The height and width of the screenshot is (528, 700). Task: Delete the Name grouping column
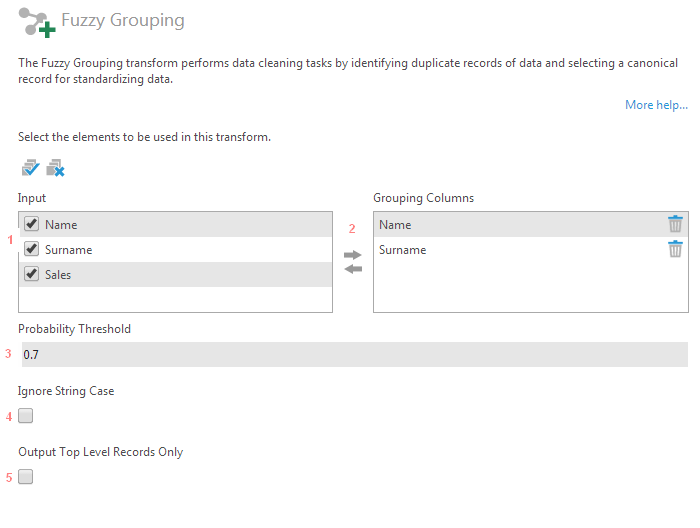pyautogui.click(x=675, y=224)
